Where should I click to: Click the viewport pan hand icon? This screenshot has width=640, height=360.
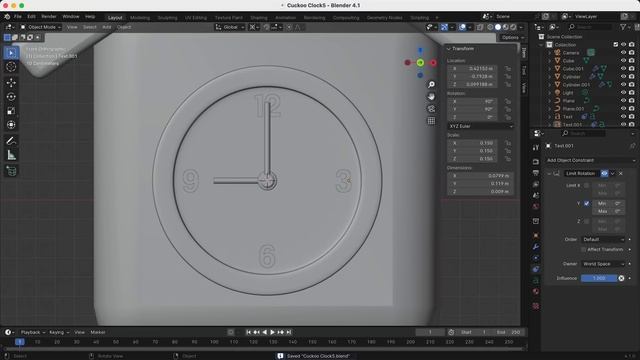tap(431, 97)
